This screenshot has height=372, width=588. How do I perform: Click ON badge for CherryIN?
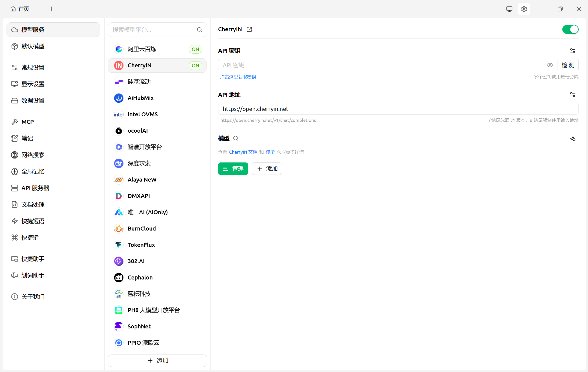(x=195, y=66)
